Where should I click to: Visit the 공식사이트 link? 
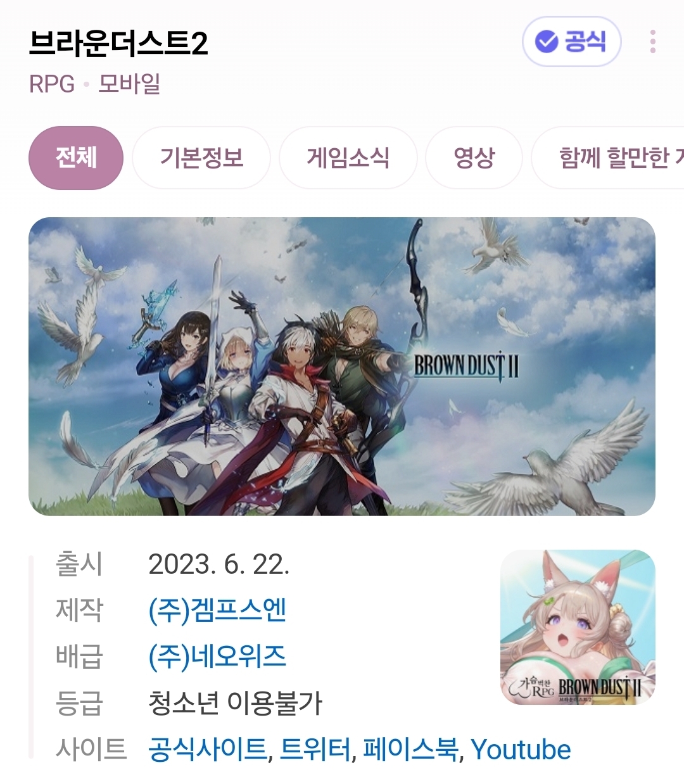[208, 749]
